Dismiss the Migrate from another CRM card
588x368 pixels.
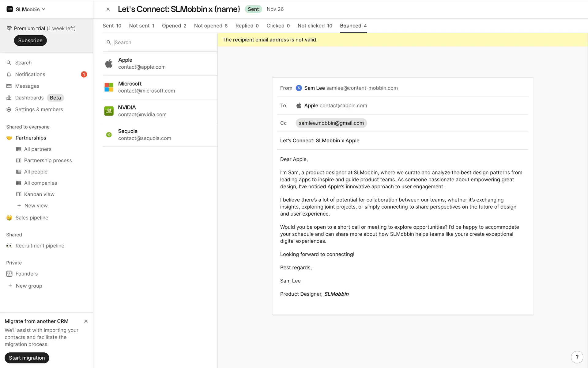[x=86, y=321]
